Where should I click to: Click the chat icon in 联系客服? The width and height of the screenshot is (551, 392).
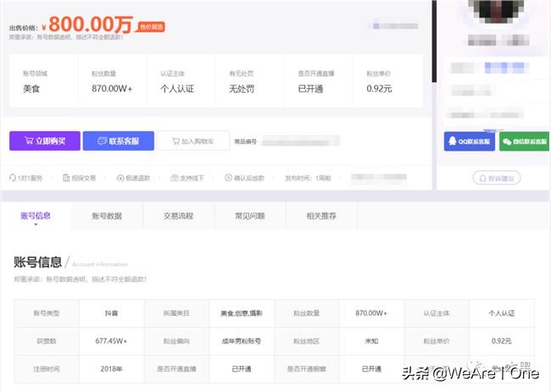102,141
